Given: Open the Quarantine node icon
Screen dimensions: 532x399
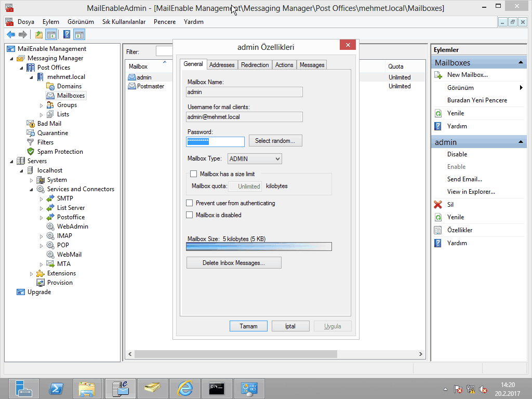Looking at the screenshot, I should coord(31,133).
